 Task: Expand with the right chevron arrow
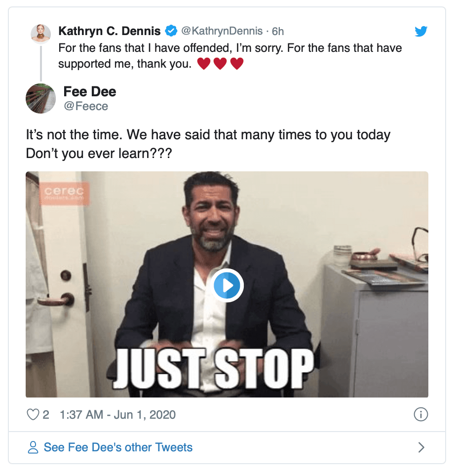pyautogui.click(x=421, y=448)
